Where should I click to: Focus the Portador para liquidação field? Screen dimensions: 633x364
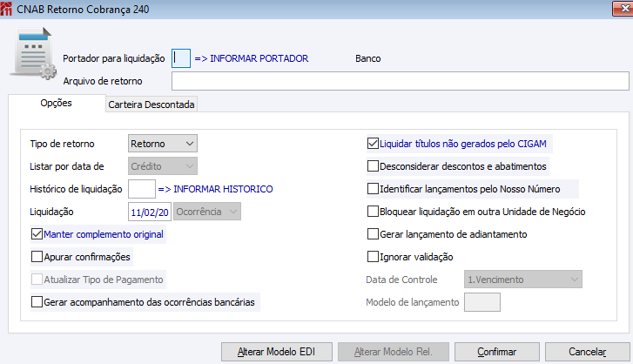180,58
